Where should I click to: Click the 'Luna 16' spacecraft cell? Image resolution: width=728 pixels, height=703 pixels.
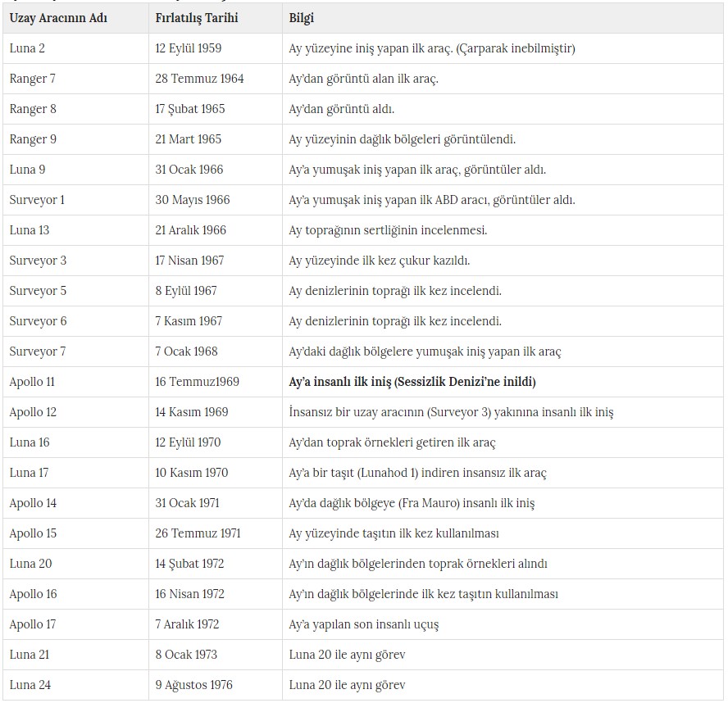(x=30, y=442)
